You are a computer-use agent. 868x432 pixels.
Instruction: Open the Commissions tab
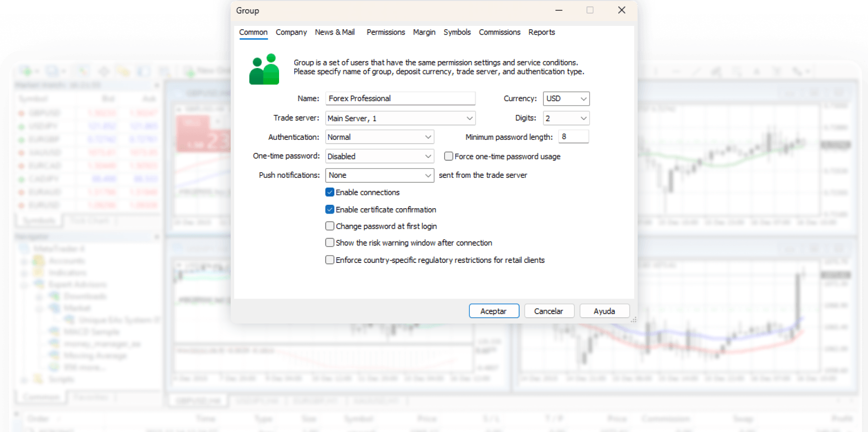(x=499, y=32)
